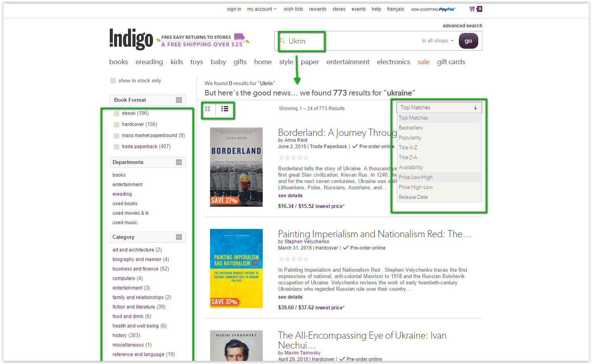Open the advanced search link

click(462, 26)
